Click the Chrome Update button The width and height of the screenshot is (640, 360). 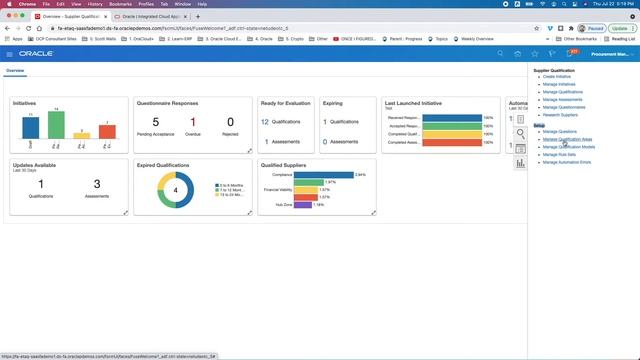[x=622, y=28]
